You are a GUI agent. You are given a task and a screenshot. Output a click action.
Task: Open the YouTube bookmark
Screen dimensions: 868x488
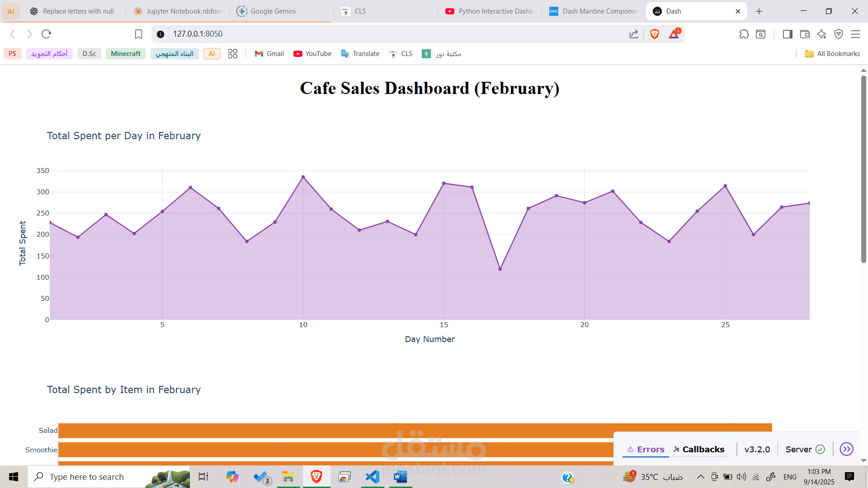tap(312, 54)
